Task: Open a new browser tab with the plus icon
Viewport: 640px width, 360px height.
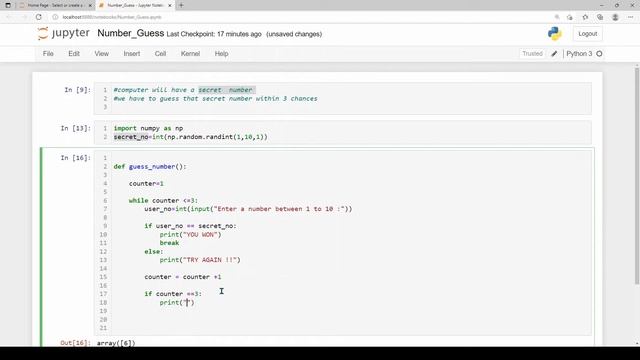Action: click(181, 5)
